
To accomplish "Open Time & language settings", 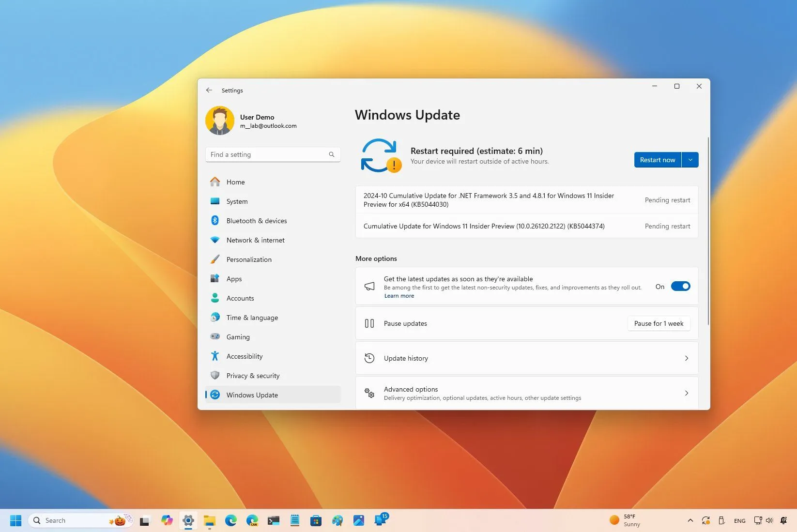I will coord(273,318).
